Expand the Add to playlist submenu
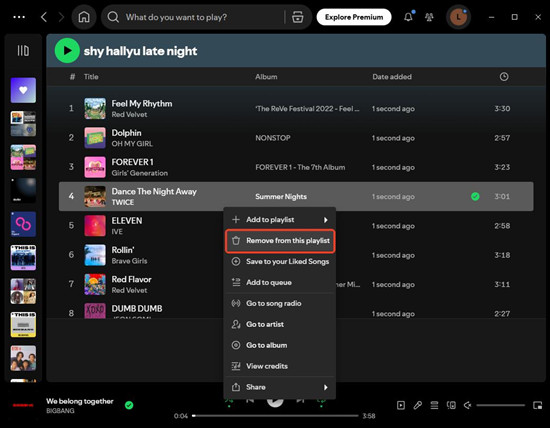This screenshot has height=428, width=550. click(x=280, y=220)
